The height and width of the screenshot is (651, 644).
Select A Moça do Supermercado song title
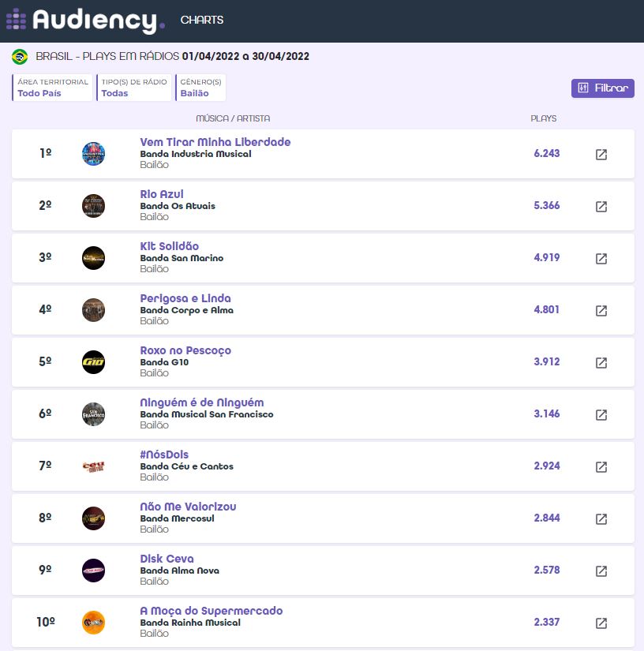[211, 611]
